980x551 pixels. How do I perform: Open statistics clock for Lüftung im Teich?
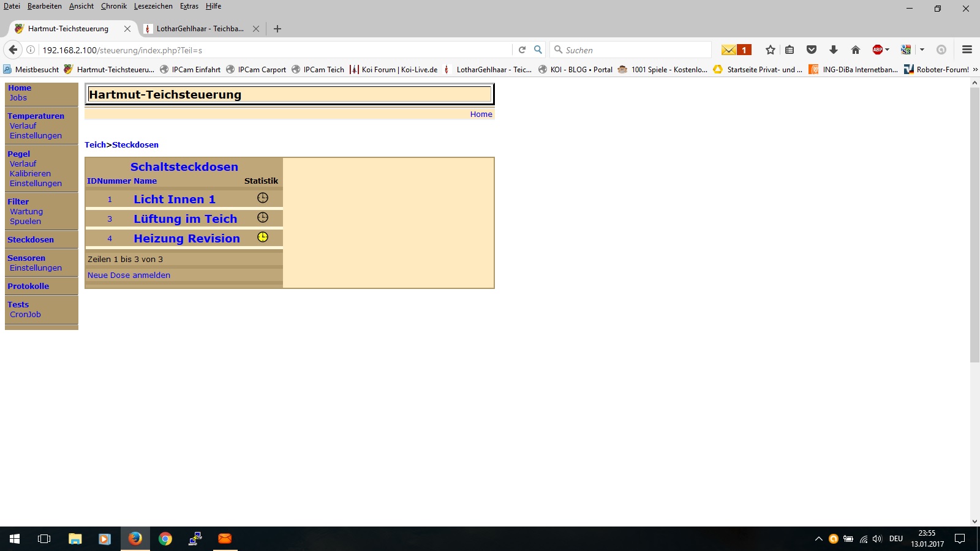[262, 217]
